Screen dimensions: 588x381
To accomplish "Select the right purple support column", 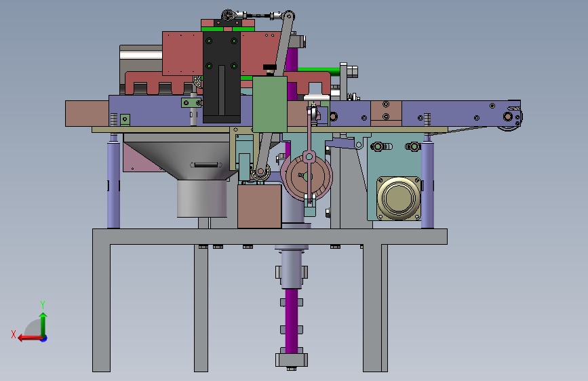I will point(427,184).
